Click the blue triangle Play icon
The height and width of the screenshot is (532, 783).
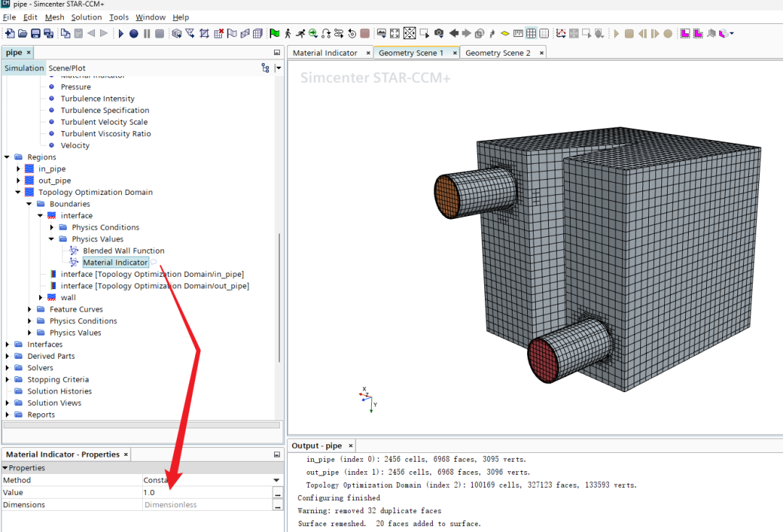[121, 33]
